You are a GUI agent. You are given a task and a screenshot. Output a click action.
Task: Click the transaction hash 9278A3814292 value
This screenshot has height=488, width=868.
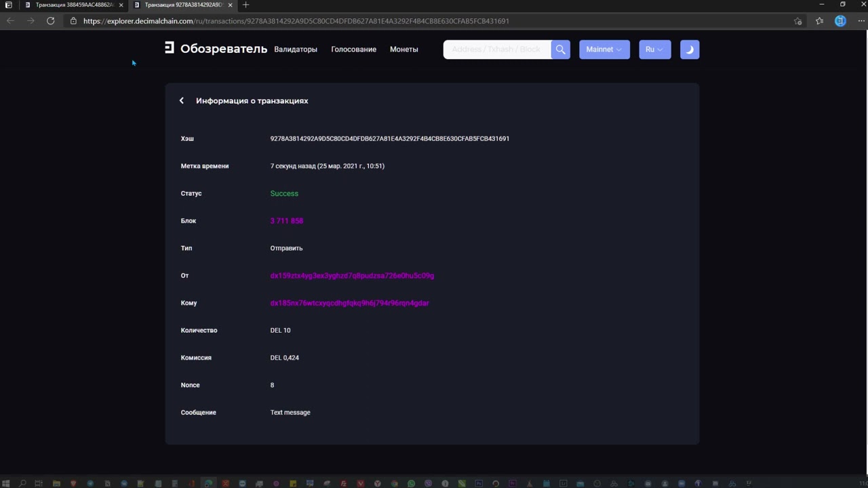389,138
